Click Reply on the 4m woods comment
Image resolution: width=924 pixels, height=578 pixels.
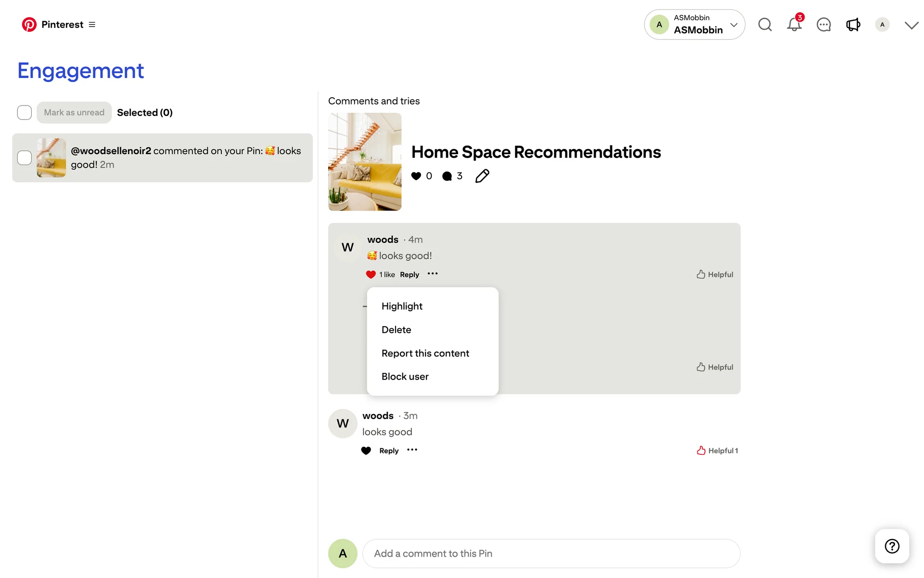tap(409, 275)
